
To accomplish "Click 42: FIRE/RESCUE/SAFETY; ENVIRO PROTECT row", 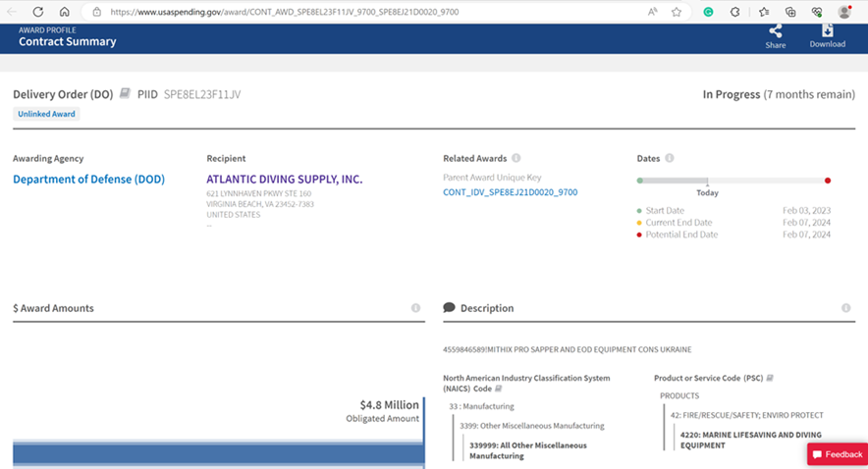I will (747, 415).
